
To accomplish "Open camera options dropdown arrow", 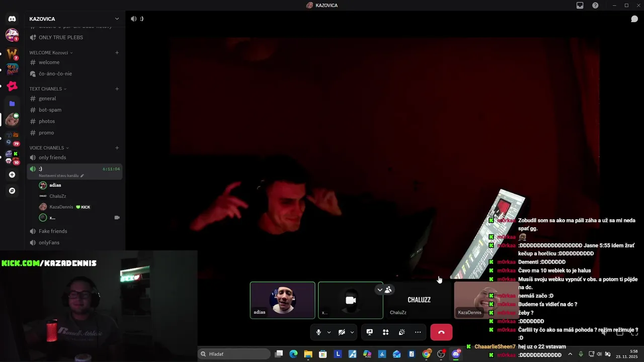I will tap(352, 332).
